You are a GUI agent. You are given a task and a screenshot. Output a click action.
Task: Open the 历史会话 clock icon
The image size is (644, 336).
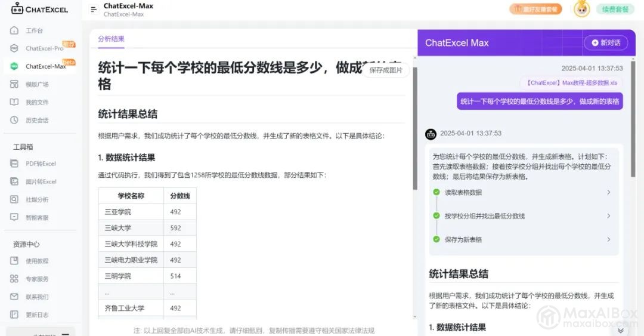14,120
